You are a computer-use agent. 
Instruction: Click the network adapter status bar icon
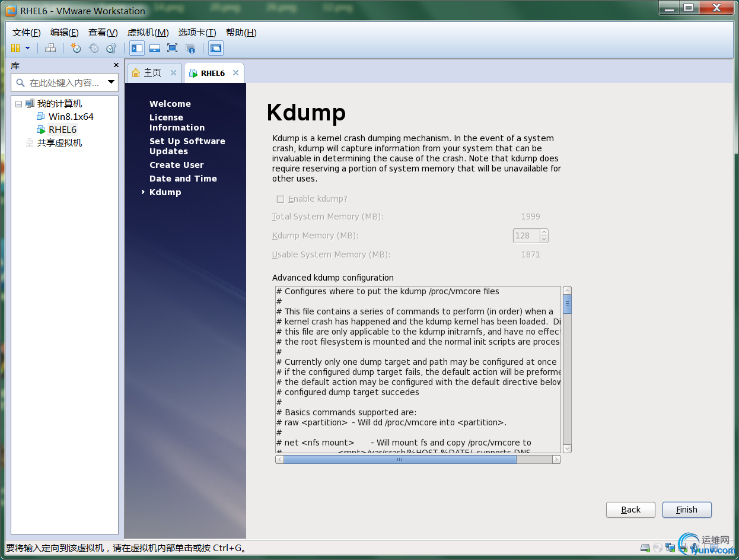(670, 548)
